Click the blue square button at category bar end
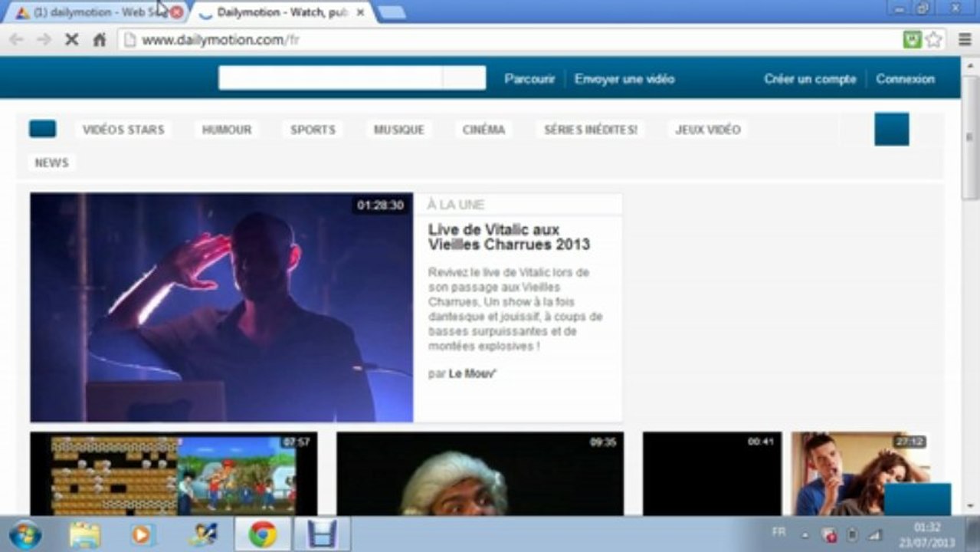Image resolution: width=980 pixels, height=552 pixels. point(892,129)
